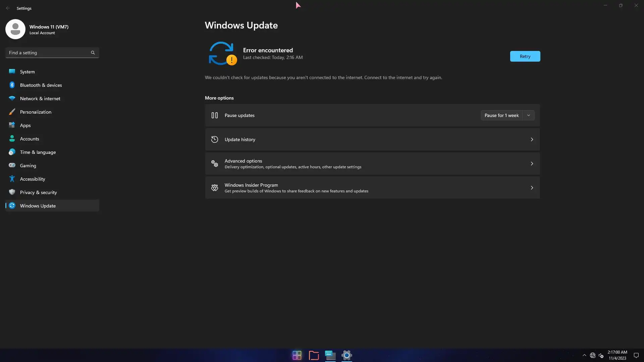Open the Start menu on taskbar
644x362 pixels.
pyautogui.click(x=297, y=355)
